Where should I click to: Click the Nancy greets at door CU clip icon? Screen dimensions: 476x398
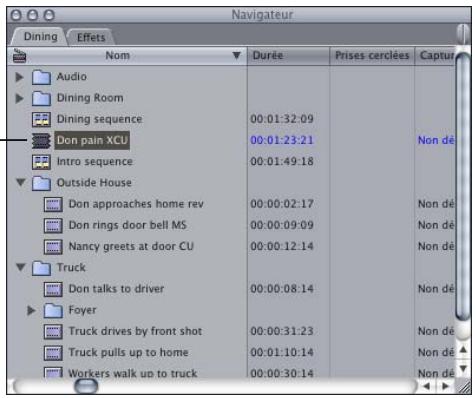(x=53, y=247)
